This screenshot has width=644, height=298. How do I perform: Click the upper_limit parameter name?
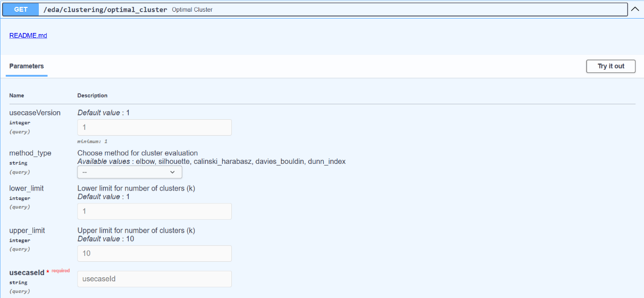[27, 230]
